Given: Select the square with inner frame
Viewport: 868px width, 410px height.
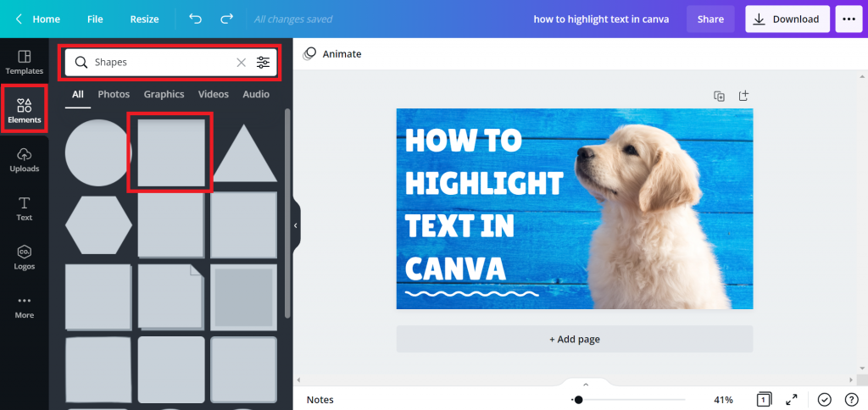Looking at the screenshot, I should pos(243,297).
